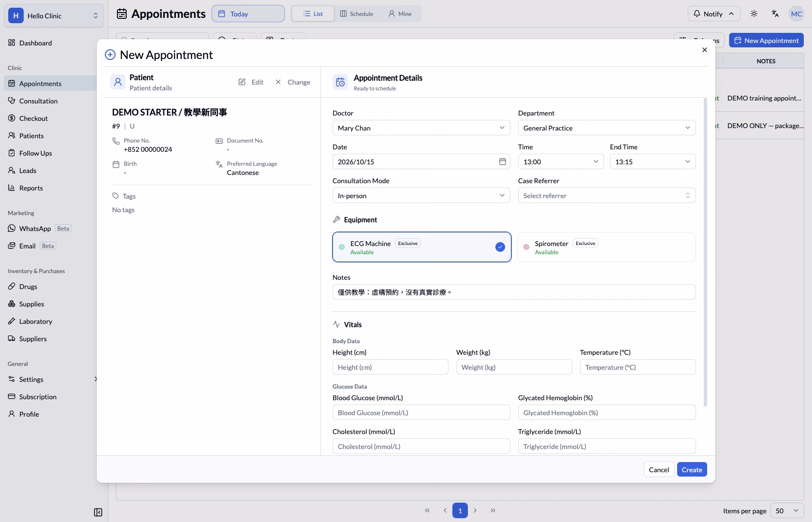Open the Hello Clinic switcher
812x522 pixels.
tap(54, 15)
